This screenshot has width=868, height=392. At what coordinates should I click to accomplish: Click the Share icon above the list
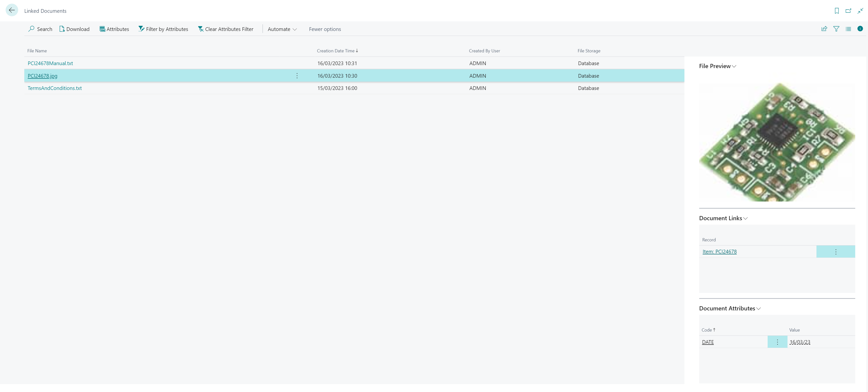[x=824, y=29]
